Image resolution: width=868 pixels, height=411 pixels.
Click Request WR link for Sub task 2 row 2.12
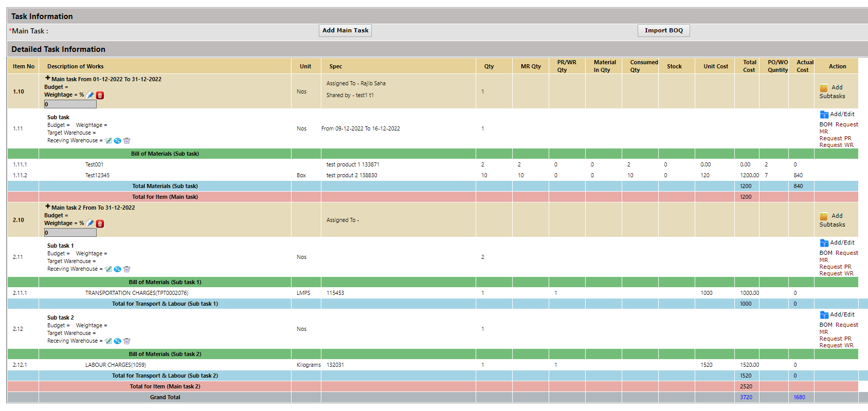tap(837, 345)
